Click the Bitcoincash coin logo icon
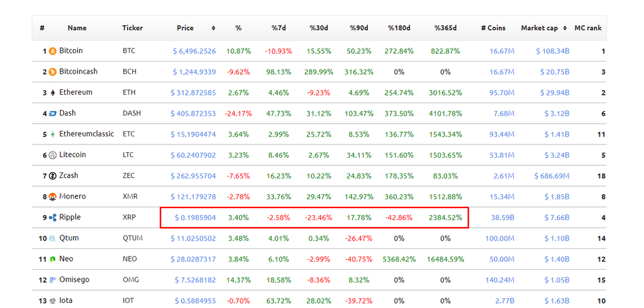This screenshot has width=644, height=308. 53,72
